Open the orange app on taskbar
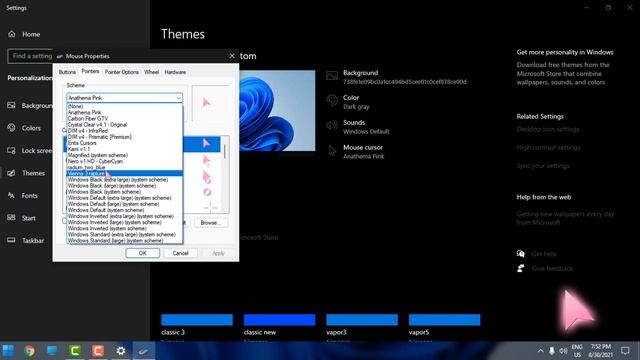640x360 pixels. coord(98,351)
